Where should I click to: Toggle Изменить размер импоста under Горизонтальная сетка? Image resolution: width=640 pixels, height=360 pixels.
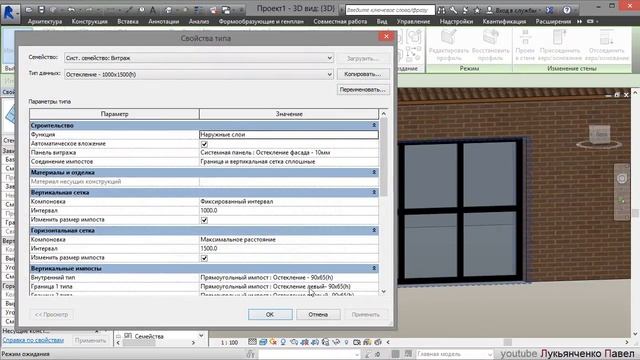coord(204,258)
